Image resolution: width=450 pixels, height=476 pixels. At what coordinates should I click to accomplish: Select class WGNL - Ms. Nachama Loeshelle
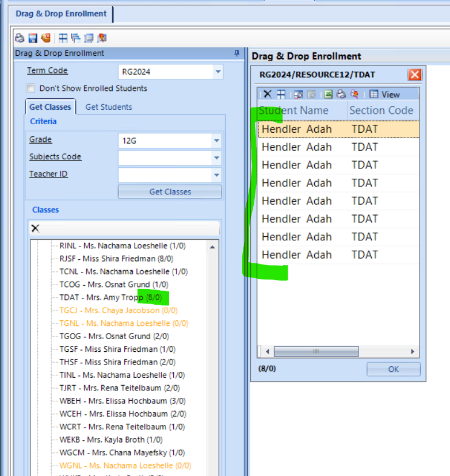coord(125,466)
